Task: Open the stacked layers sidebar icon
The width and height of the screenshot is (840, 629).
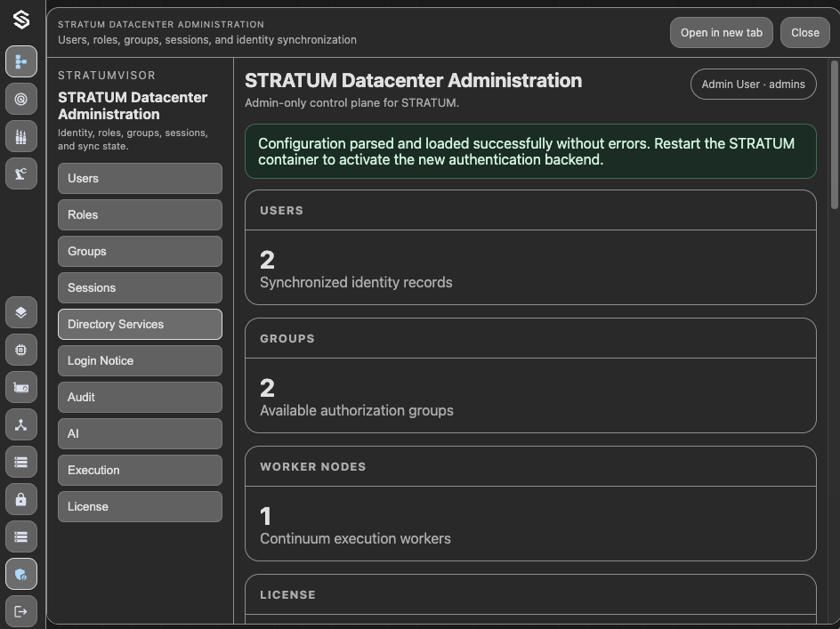Action: click(21, 312)
